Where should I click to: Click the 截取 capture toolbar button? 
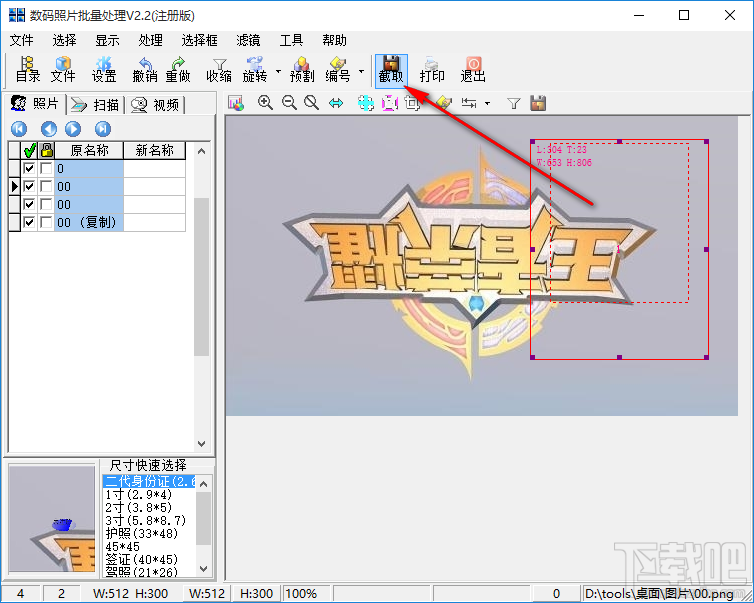coord(391,71)
